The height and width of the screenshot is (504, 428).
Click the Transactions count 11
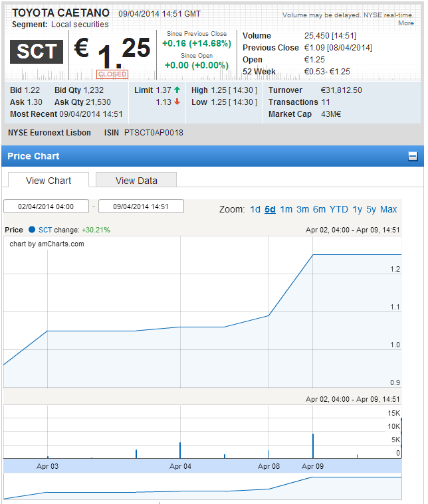(x=326, y=102)
